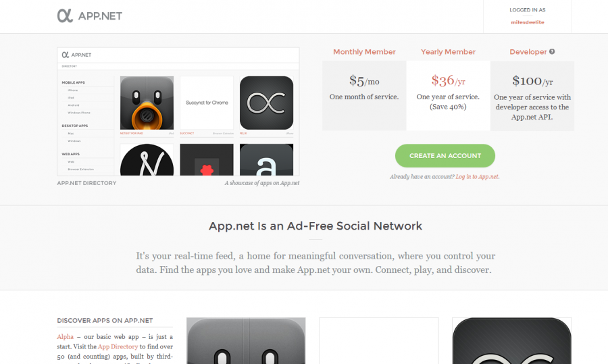Open the App Directory link in paragraph
The image size is (608, 364).
click(118, 346)
